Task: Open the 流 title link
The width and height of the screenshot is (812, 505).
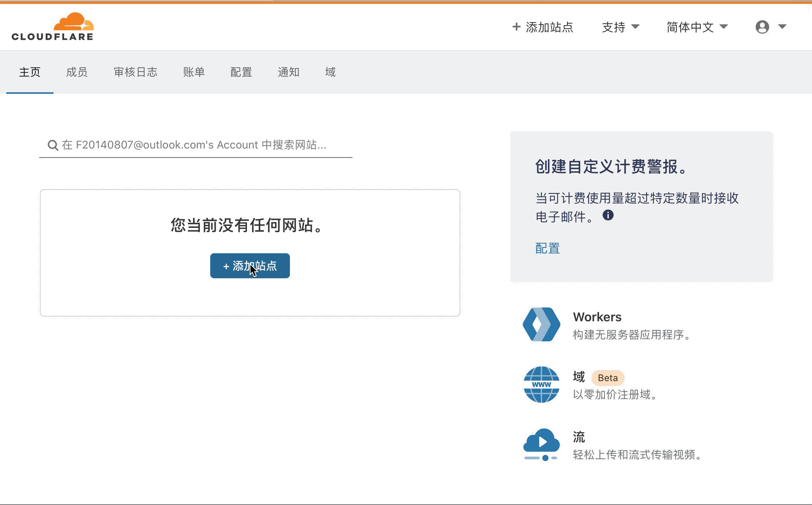Action: pos(579,437)
